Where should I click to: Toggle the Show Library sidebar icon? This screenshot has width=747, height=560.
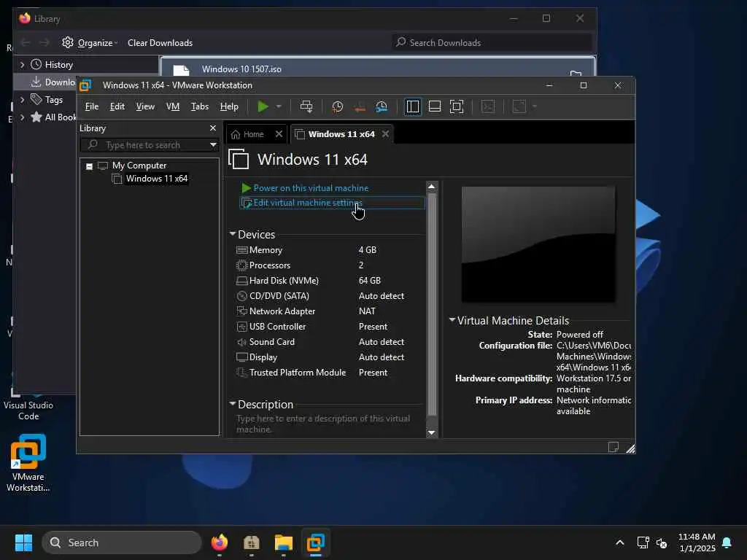[x=413, y=106]
